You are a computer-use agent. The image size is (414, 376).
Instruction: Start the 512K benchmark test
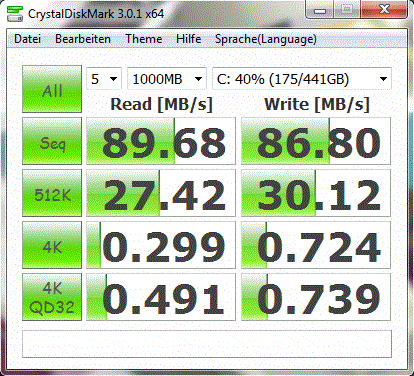tap(52, 193)
